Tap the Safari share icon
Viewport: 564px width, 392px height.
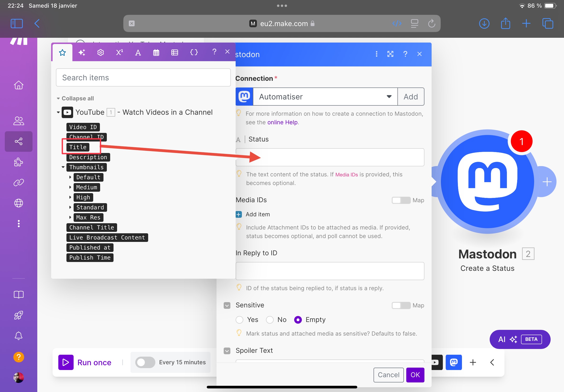point(505,24)
